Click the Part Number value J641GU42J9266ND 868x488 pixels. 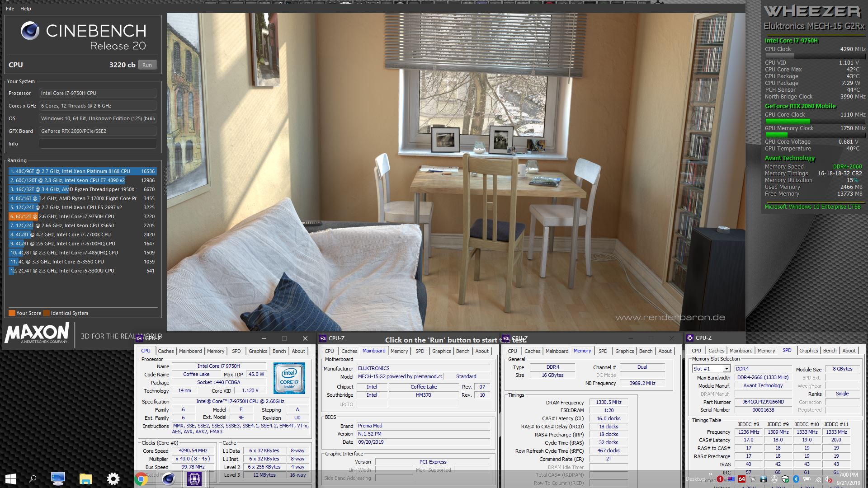pos(763,402)
